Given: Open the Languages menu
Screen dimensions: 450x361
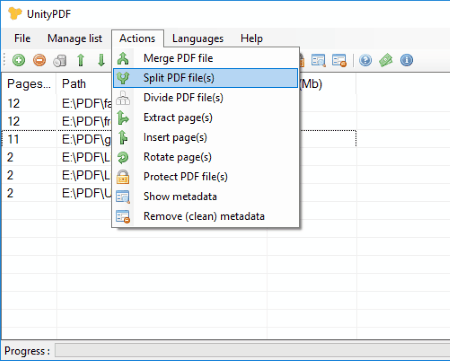Looking at the screenshot, I should [x=198, y=38].
